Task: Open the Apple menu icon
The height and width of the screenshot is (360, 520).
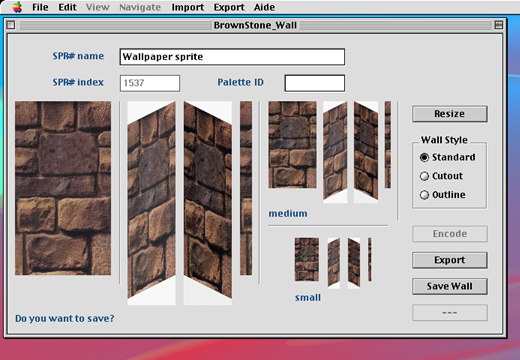Action: (x=17, y=7)
